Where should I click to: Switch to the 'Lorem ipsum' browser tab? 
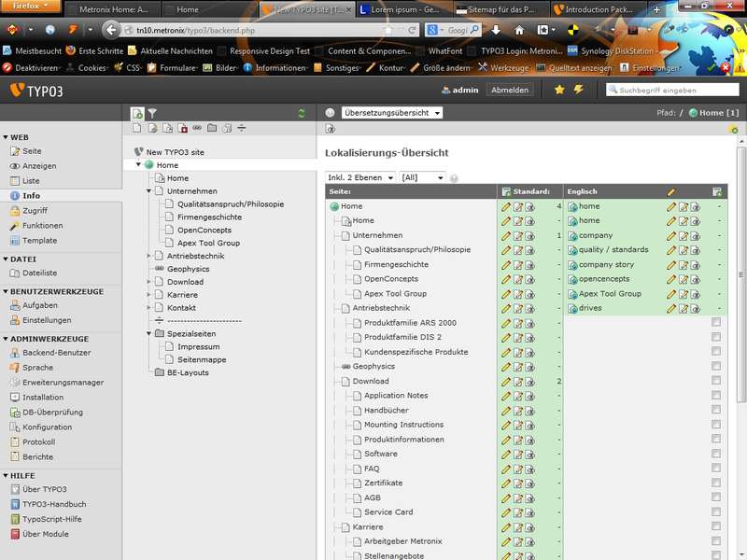point(403,10)
